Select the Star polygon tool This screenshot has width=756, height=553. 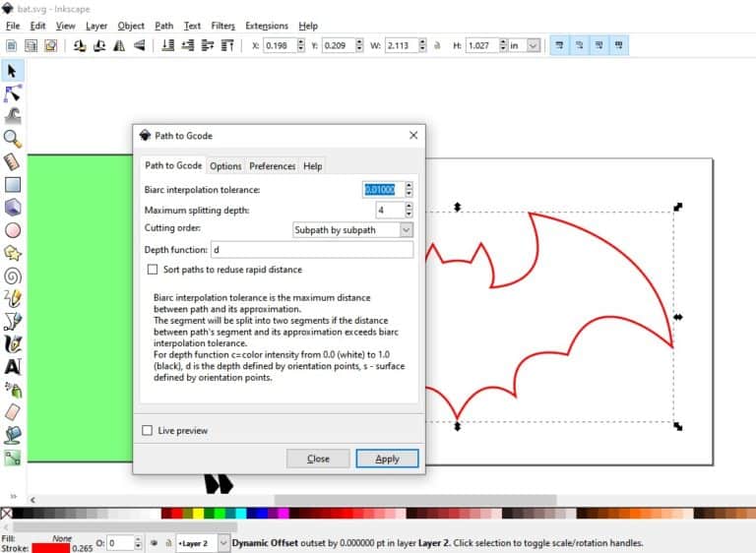(x=12, y=253)
